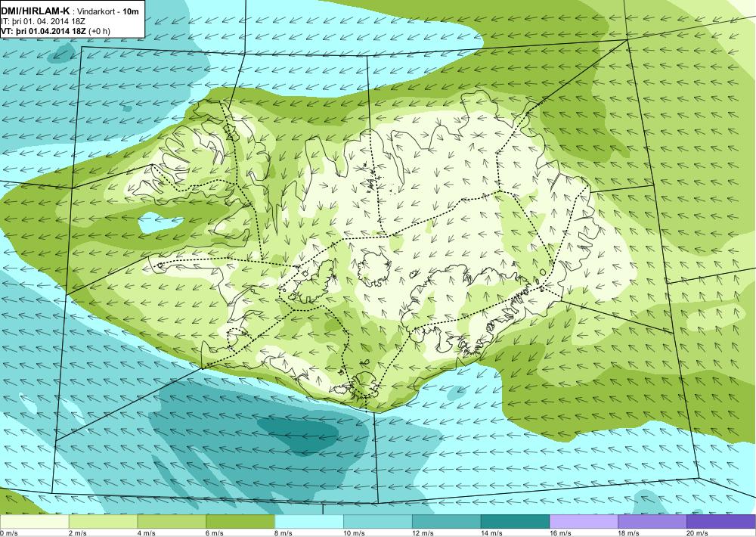Click the medium green 4–6 m/s legend swatch

[172, 522]
